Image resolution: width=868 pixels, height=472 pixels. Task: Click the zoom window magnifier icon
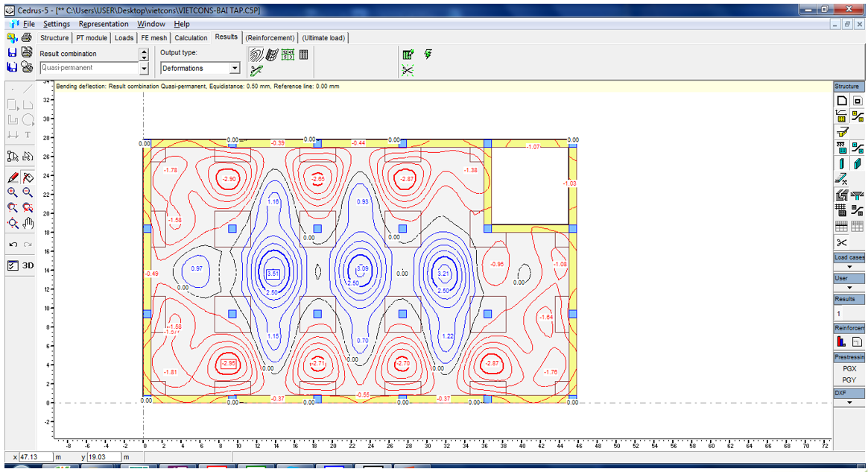click(x=12, y=208)
